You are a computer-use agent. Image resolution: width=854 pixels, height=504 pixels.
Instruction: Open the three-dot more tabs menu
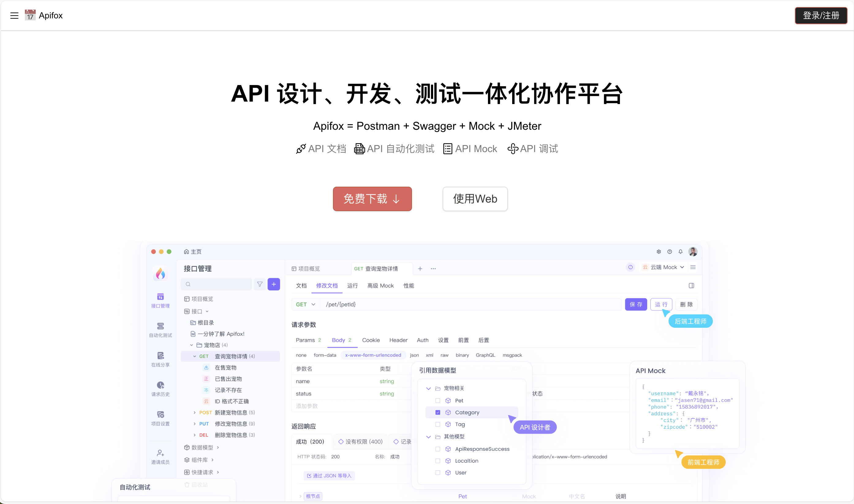[x=433, y=269]
